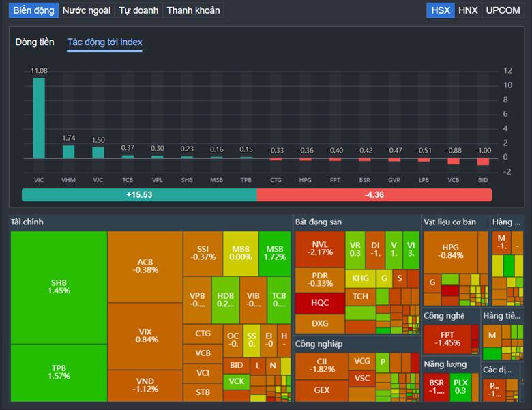Viewport: 532px width, 410px height.
Task: Open the FPT -1.45% tile
Action: point(447,340)
